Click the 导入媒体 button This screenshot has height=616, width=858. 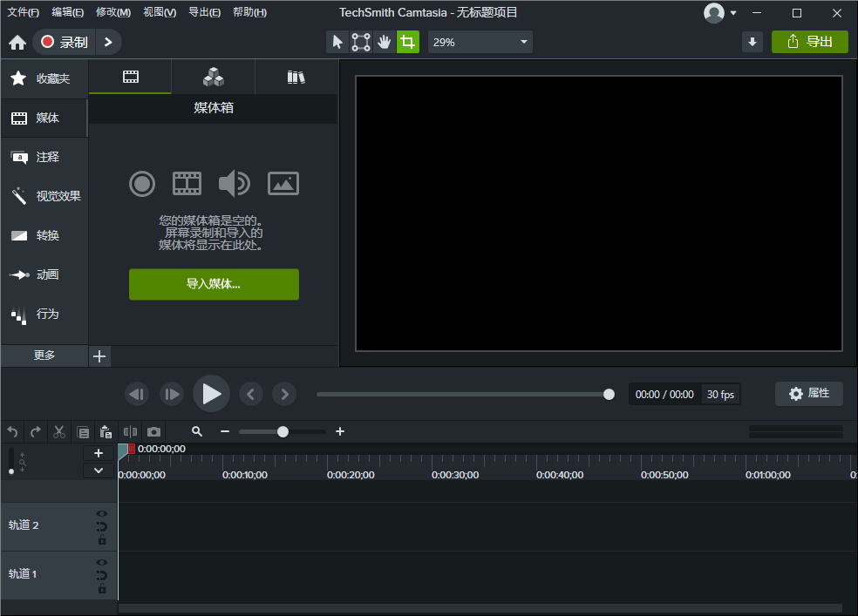214,284
